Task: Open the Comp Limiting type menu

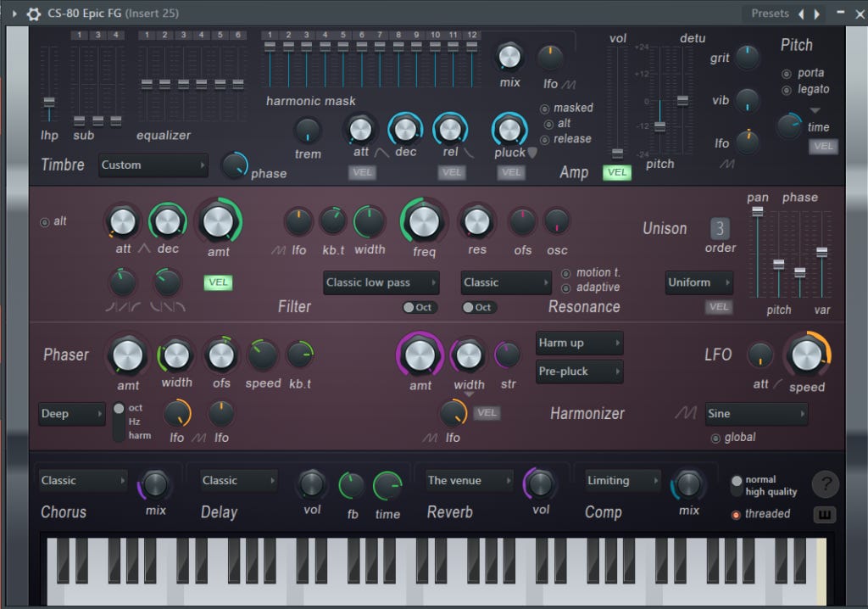Action: pyautogui.click(x=623, y=480)
